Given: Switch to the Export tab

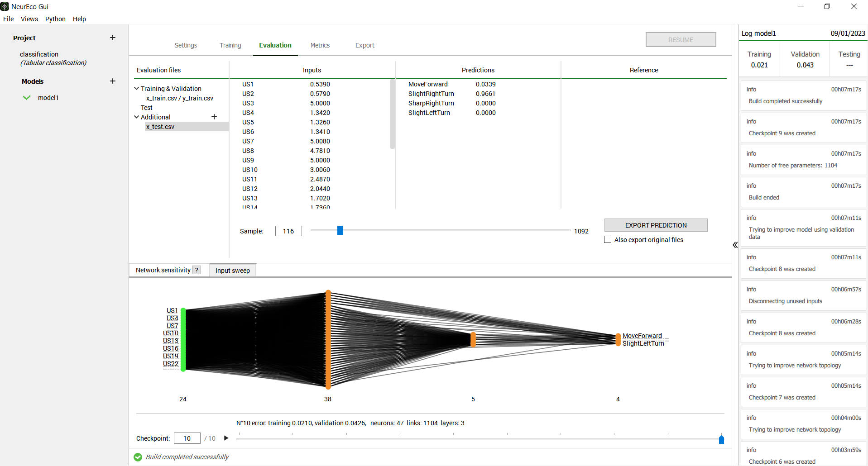Looking at the screenshot, I should (365, 45).
